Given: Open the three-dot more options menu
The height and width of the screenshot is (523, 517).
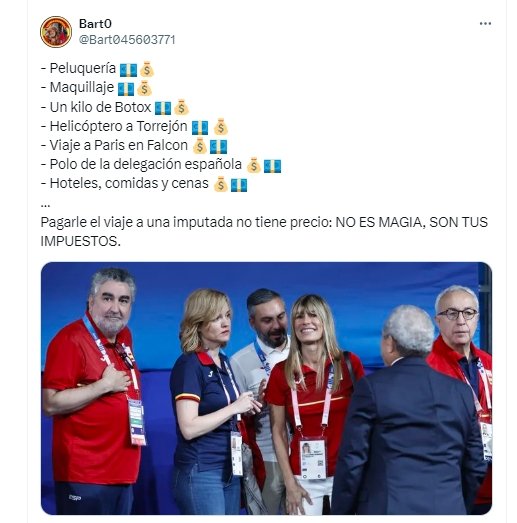Looking at the screenshot, I should pos(485,23).
